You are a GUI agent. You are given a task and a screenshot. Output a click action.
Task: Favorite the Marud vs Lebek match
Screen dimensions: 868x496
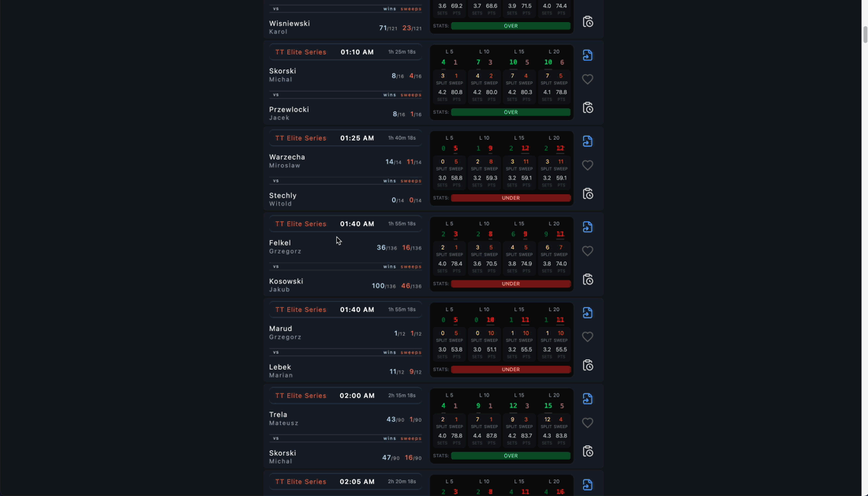coord(588,337)
